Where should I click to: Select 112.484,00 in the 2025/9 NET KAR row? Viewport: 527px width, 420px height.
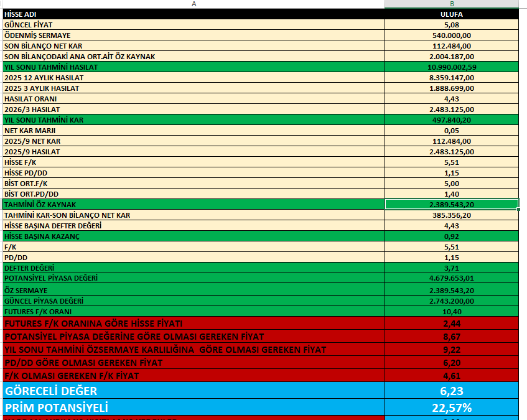coord(452,141)
